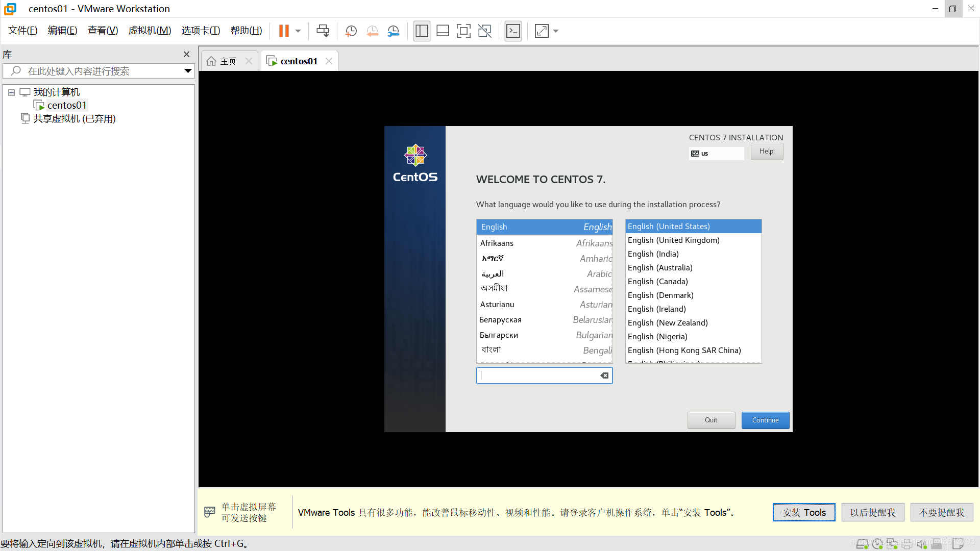The width and height of the screenshot is (980, 551).
Task: Click the hard disk status icon
Action: 862,544
